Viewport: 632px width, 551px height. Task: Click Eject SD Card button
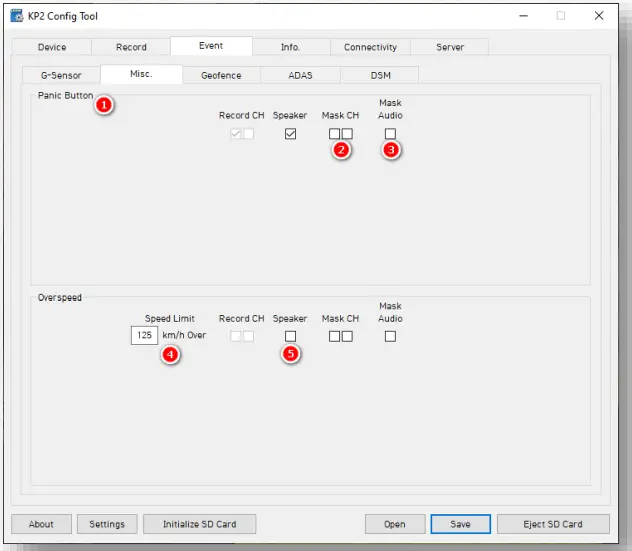pyautogui.click(x=553, y=524)
